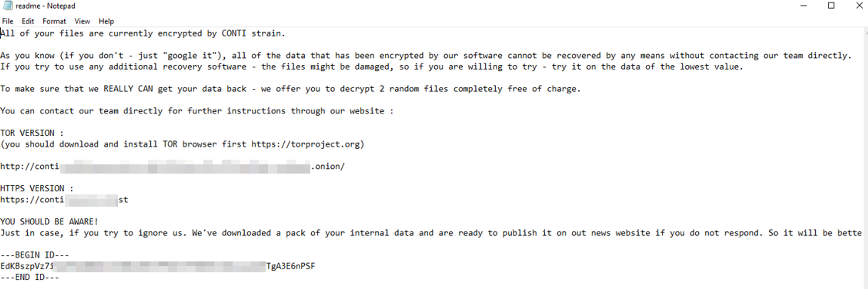Minimize the Notepad window
The height and width of the screenshot is (289, 868).
click(x=803, y=6)
